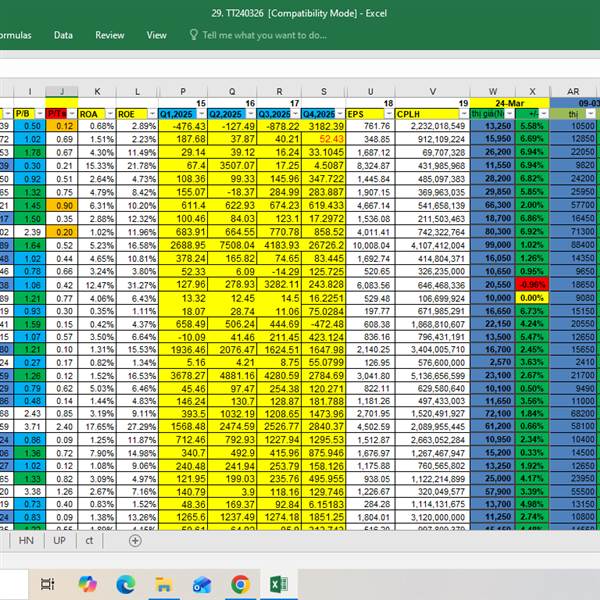Select the EPS value 10,008.04

370,245
